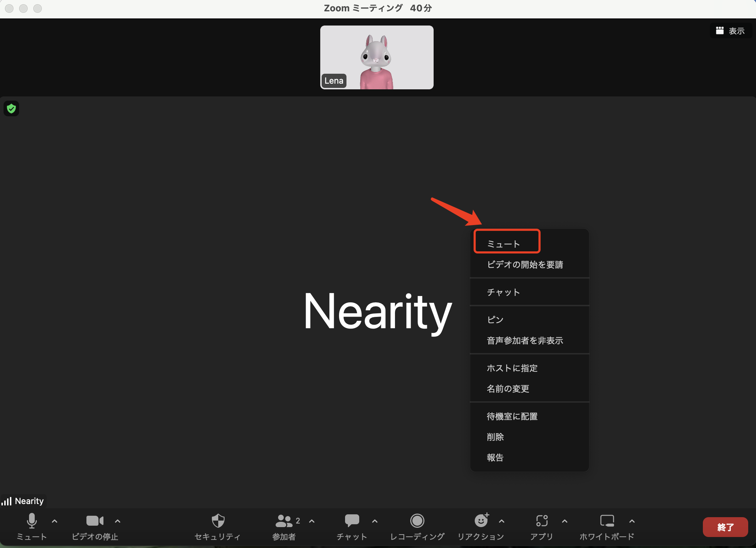Expand video options arrow beside camera

[x=118, y=521]
